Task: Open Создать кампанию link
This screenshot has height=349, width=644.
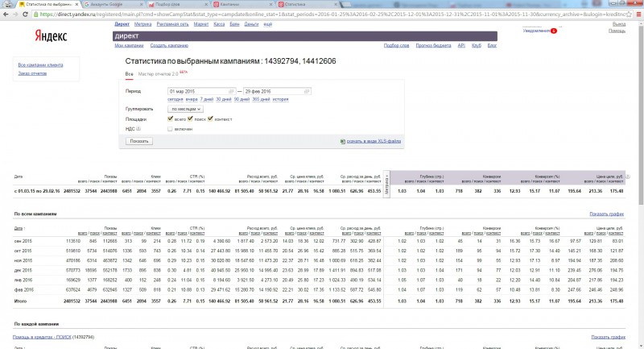Action: [x=169, y=46]
